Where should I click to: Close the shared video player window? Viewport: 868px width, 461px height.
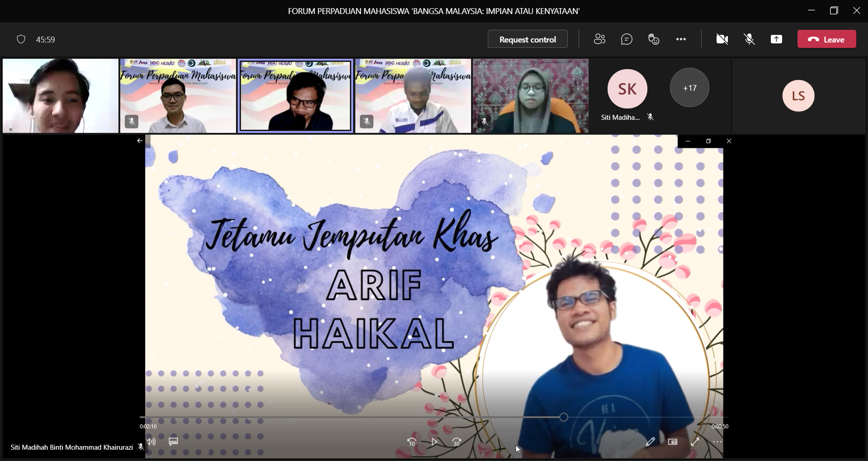[729, 141]
